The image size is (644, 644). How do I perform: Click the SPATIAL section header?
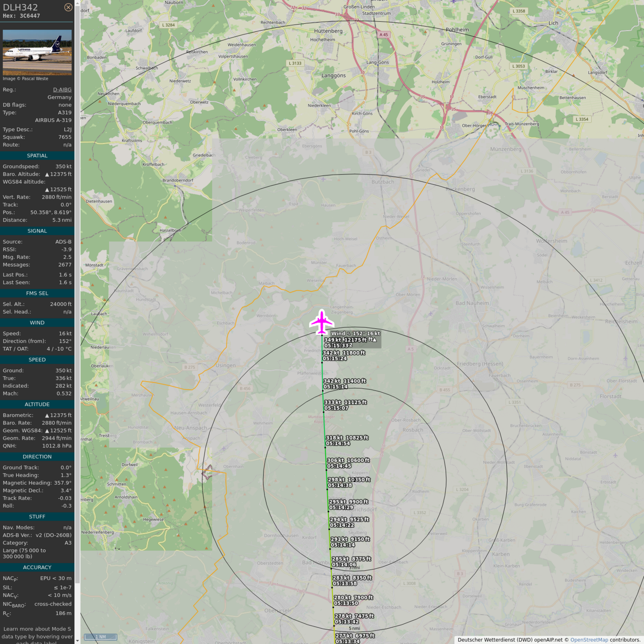(37, 156)
